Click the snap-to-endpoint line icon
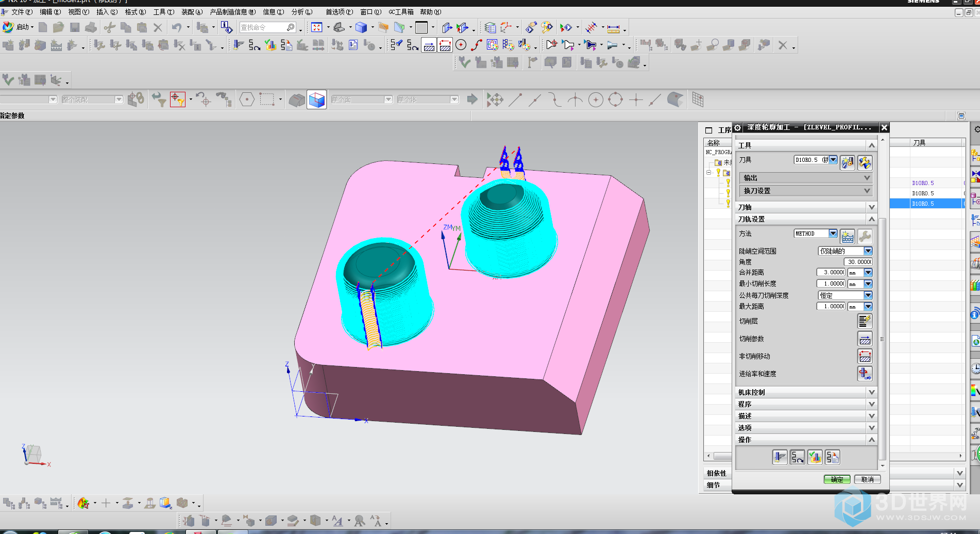Image resolution: width=980 pixels, height=534 pixels. (x=515, y=100)
